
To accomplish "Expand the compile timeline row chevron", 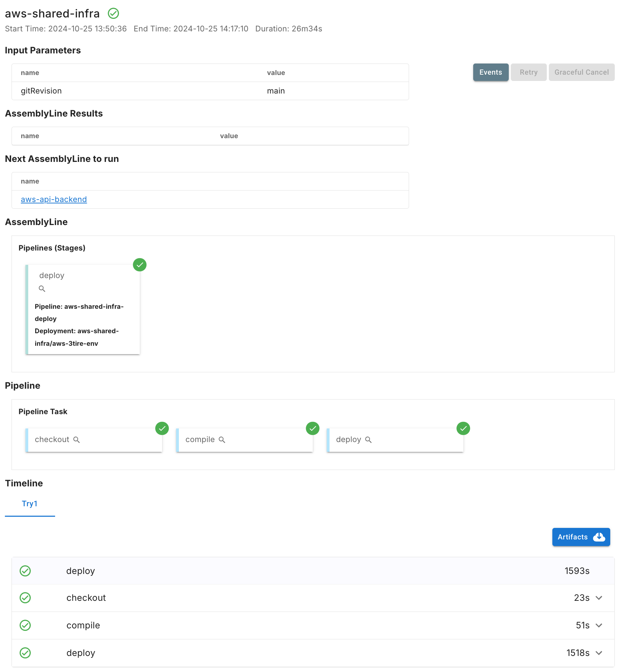I will (x=599, y=626).
